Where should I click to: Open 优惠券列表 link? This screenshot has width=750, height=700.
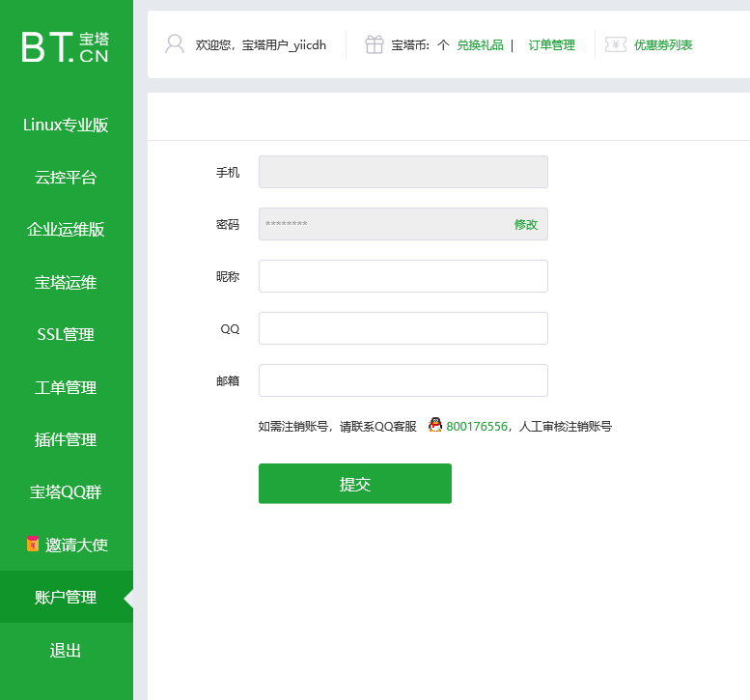pyautogui.click(x=663, y=45)
